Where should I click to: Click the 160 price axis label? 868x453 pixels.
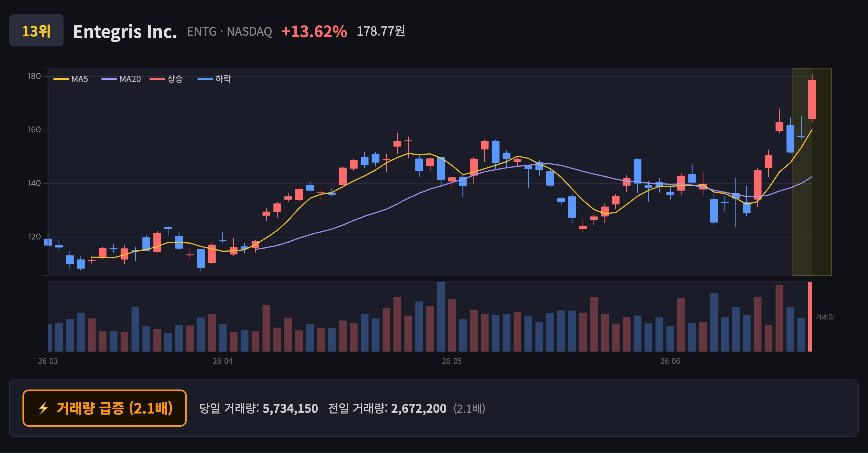[34, 130]
